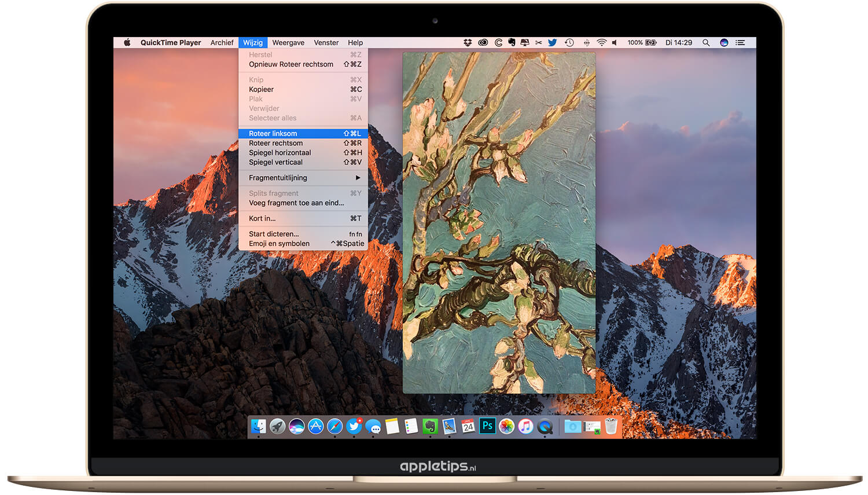Screen dimensions: 868x495
Task: Click the dimmed Splits fragment item
Action: tap(303, 193)
